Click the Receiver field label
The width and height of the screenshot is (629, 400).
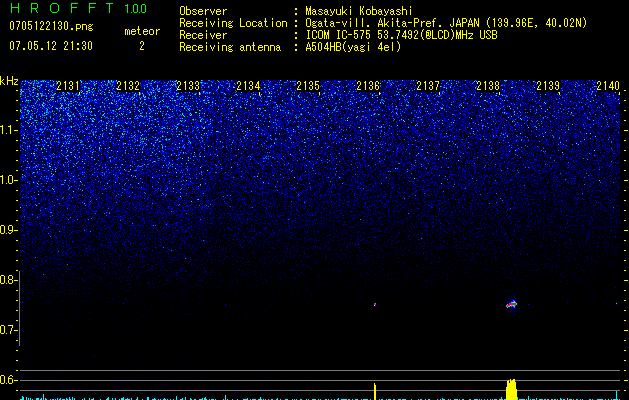tap(203, 35)
